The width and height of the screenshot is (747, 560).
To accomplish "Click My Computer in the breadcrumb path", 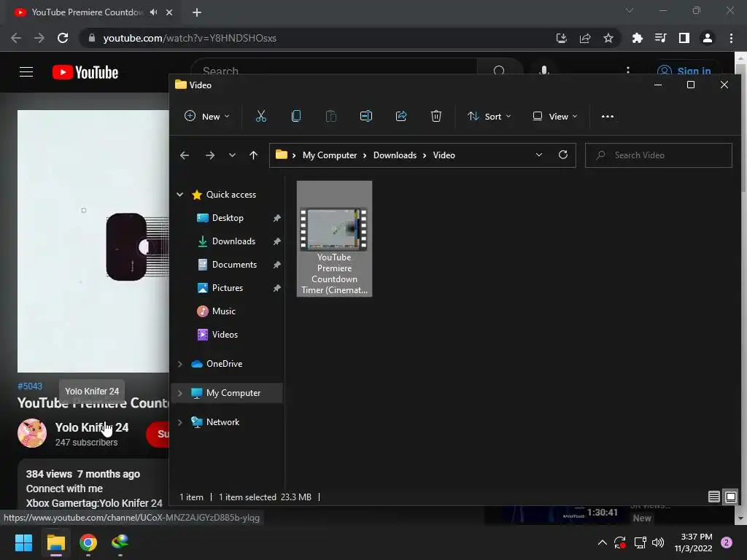I will pyautogui.click(x=330, y=155).
